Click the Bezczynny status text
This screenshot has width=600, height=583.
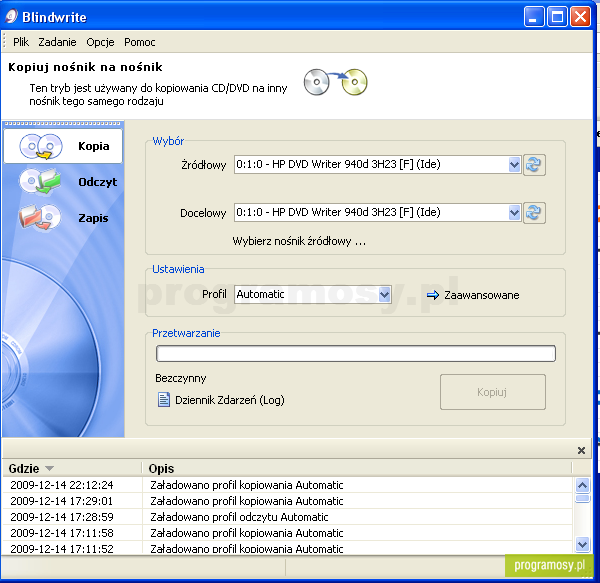tap(181, 378)
